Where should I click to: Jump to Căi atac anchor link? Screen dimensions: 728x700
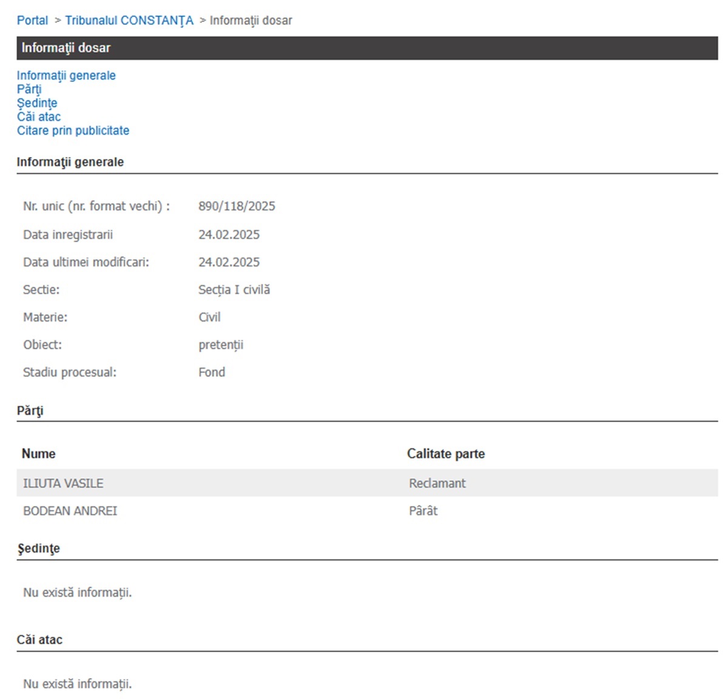[x=39, y=116]
